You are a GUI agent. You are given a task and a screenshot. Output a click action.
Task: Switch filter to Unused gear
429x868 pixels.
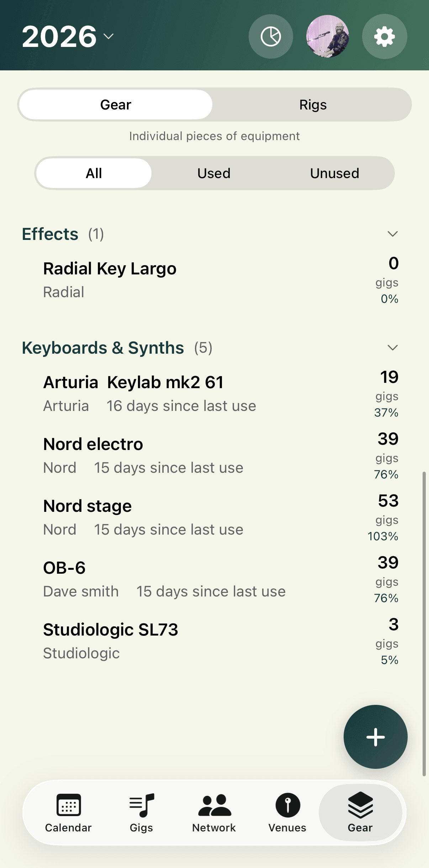[x=334, y=173]
